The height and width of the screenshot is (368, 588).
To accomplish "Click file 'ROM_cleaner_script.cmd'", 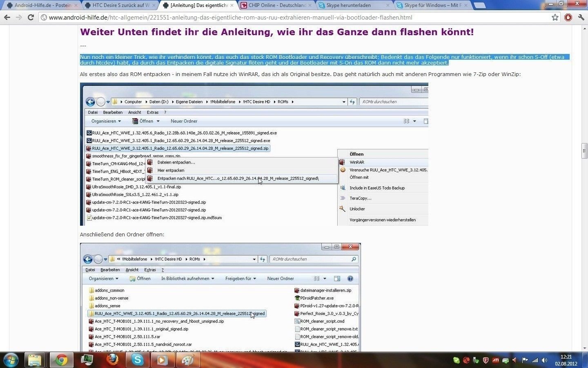I will click(x=319, y=321).
